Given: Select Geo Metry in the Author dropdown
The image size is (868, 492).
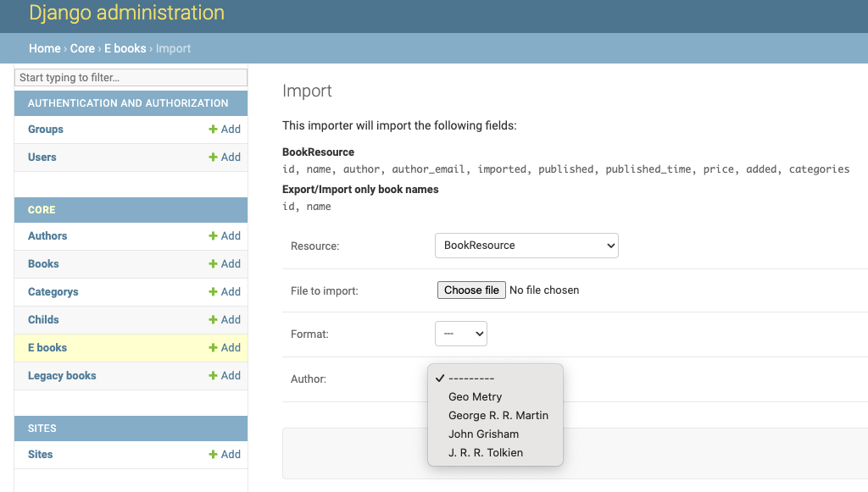Looking at the screenshot, I should (475, 396).
